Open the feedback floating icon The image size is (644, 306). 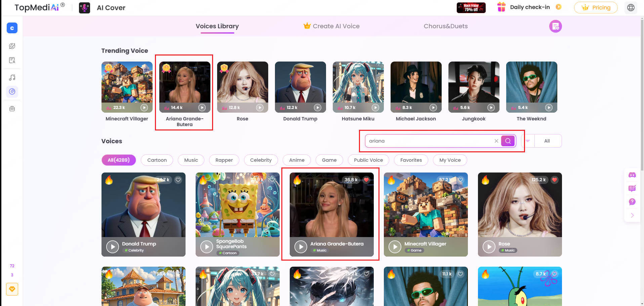632,188
